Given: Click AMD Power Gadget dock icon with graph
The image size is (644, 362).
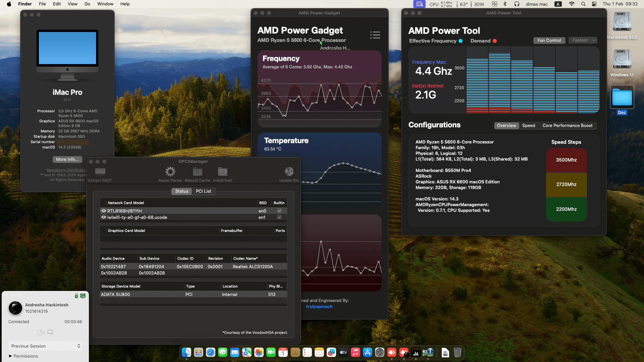Looking at the screenshot, I should click(x=416, y=352).
